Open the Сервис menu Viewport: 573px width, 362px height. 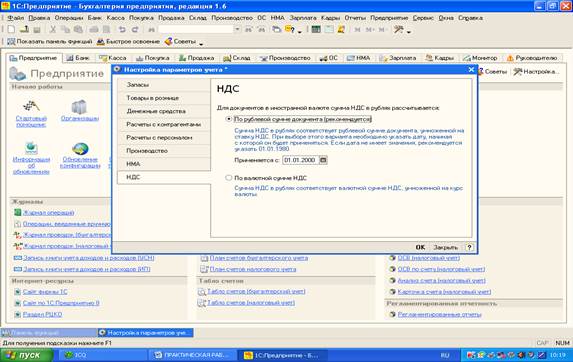pos(423,18)
